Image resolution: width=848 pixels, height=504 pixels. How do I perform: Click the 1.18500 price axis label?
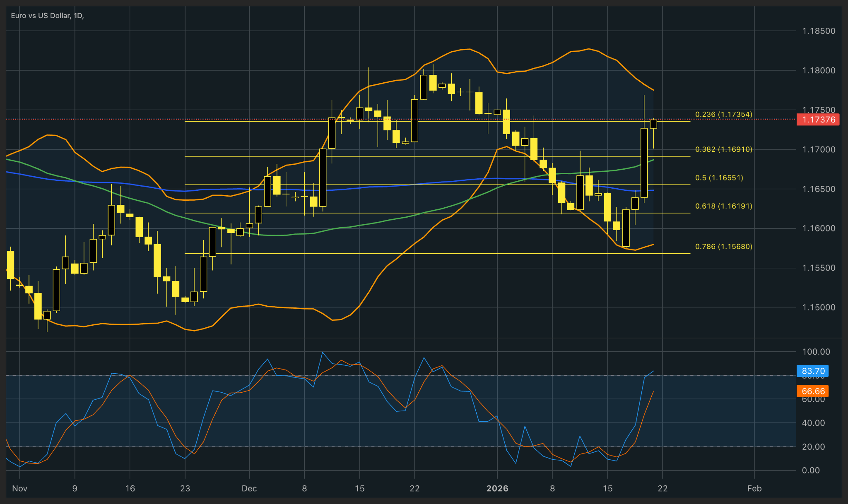pyautogui.click(x=819, y=31)
